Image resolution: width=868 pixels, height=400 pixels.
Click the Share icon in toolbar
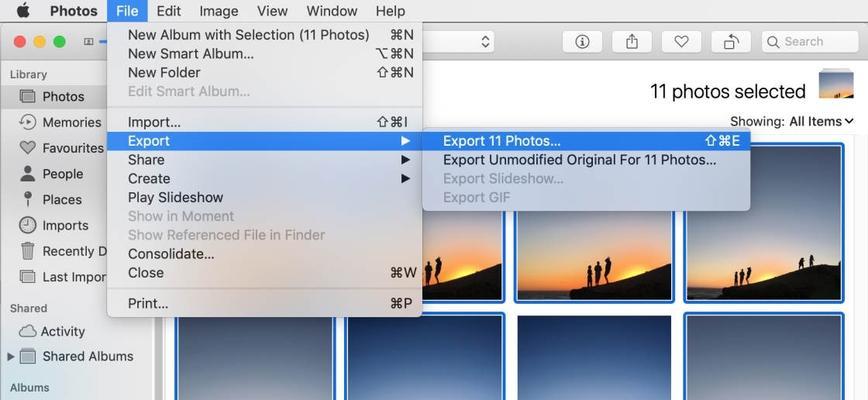point(632,41)
